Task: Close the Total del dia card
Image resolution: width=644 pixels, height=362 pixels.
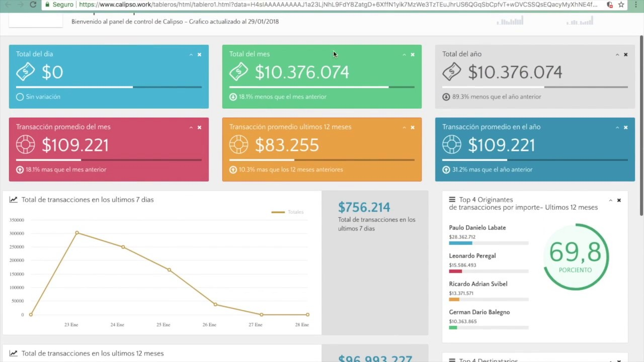Action: [199, 55]
